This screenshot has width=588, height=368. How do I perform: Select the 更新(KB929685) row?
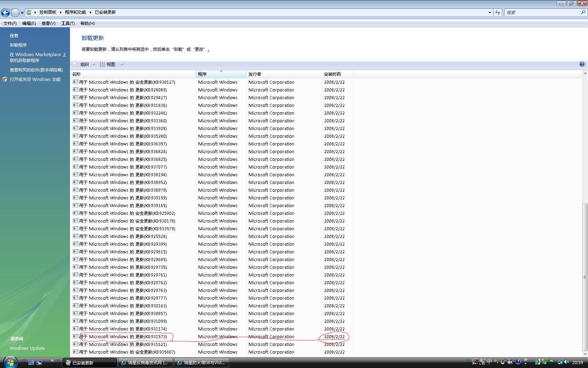(x=212, y=260)
